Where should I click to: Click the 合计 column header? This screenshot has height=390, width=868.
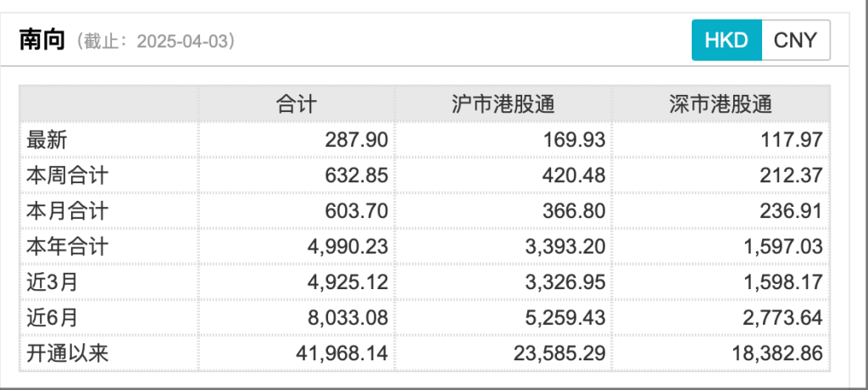click(x=296, y=104)
